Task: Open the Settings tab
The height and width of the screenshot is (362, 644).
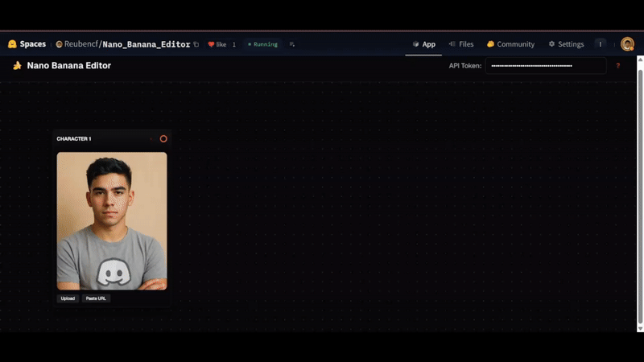Action: [x=566, y=44]
